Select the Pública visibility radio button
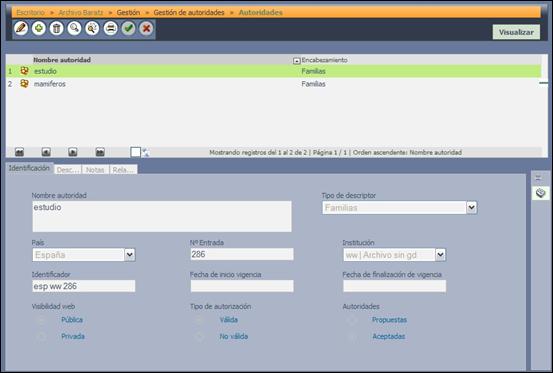Viewport: 553px width, 373px height. click(41, 320)
